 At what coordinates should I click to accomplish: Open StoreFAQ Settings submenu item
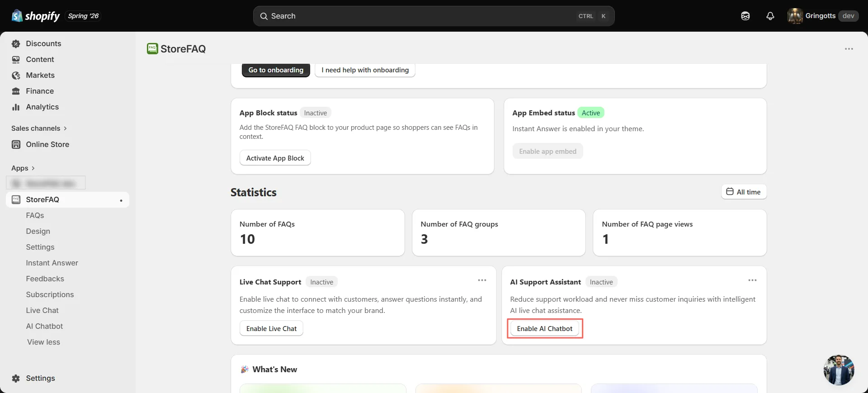[40, 247]
